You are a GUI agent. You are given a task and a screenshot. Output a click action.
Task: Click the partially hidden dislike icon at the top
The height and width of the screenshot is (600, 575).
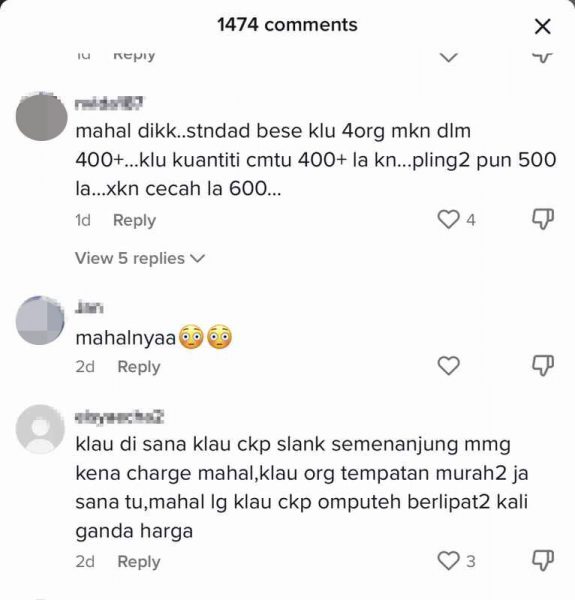(x=542, y=57)
